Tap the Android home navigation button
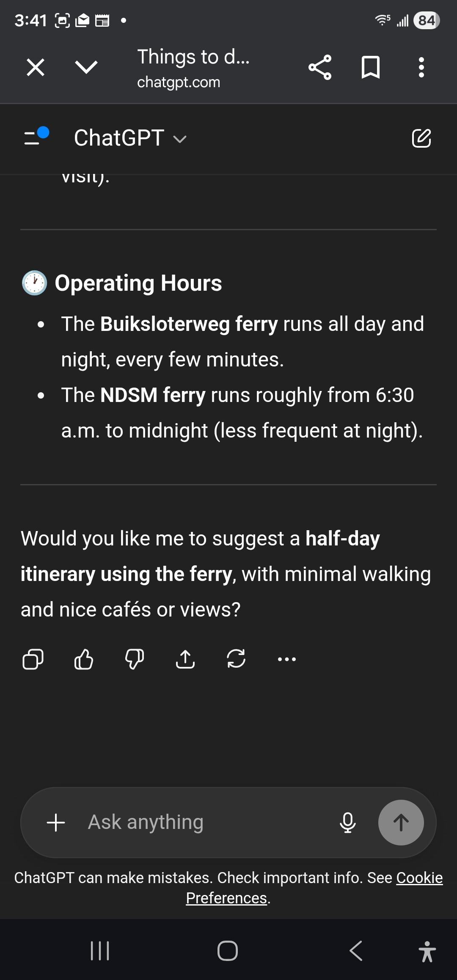This screenshot has height=980, width=457. tap(228, 951)
